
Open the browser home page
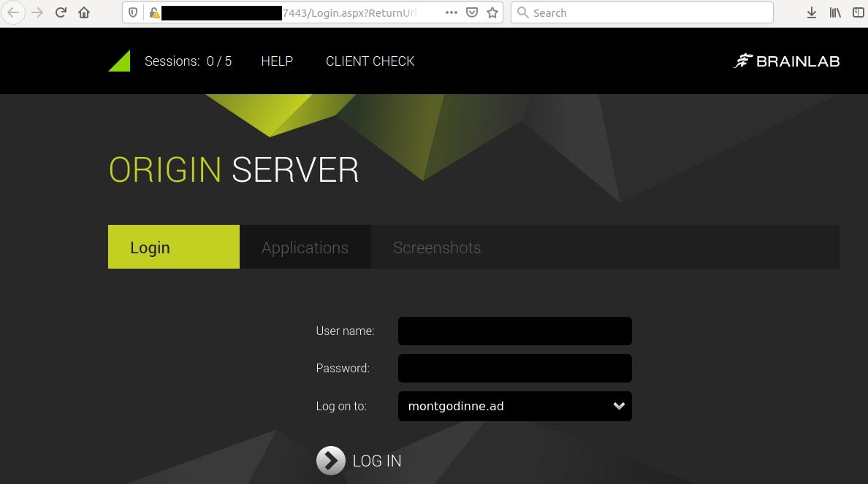pyautogui.click(x=84, y=12)
